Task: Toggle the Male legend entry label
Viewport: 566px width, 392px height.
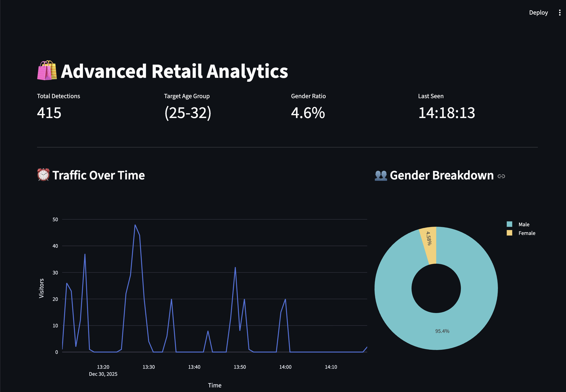Action: [524, 224]
